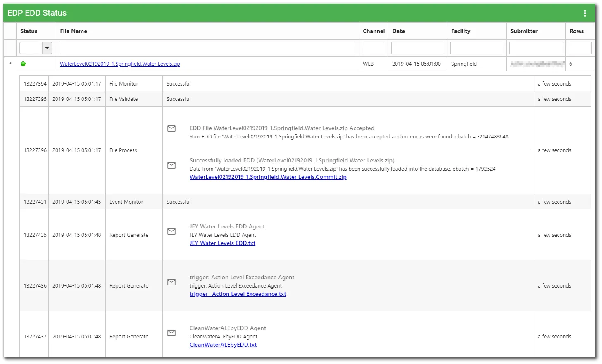
Task: Click the envelope icon for Successfully loaded EDD
Action: pos(171,165)
